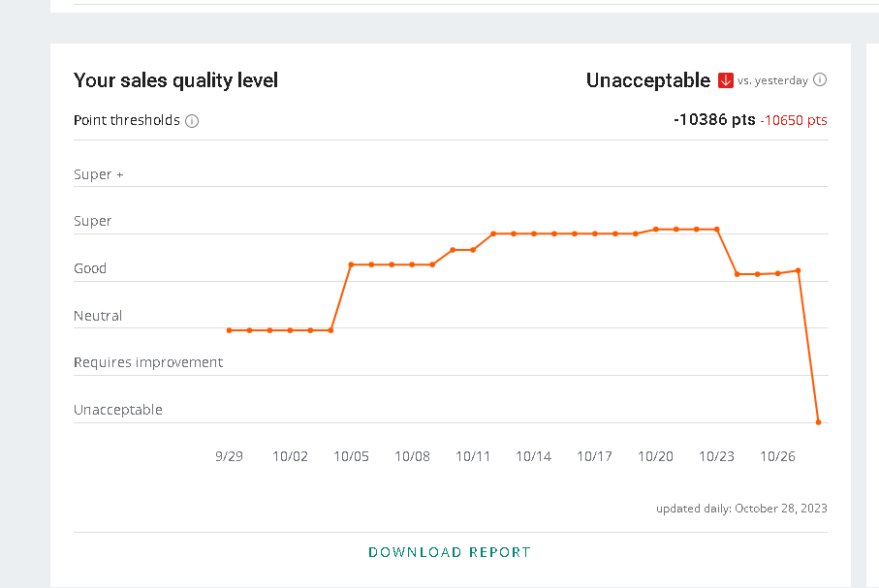Click the Point thresholds label text
The image size is (879, 588).
click(127, 121)
